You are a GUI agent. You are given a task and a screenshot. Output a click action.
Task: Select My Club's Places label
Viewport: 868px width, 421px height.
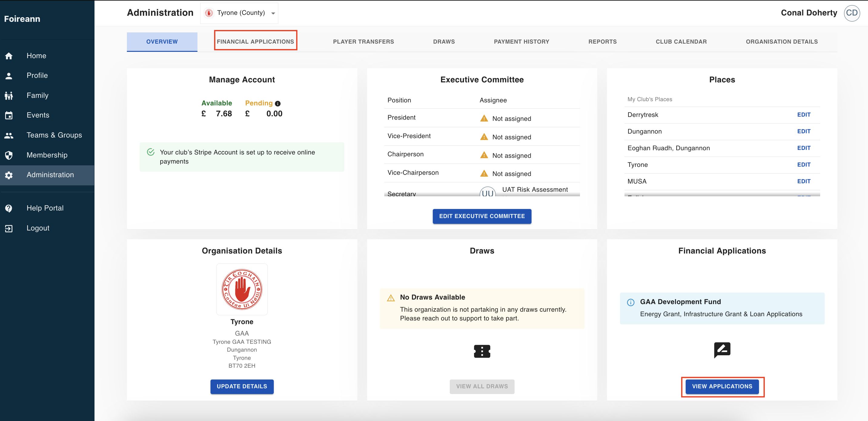pos(649,99)
